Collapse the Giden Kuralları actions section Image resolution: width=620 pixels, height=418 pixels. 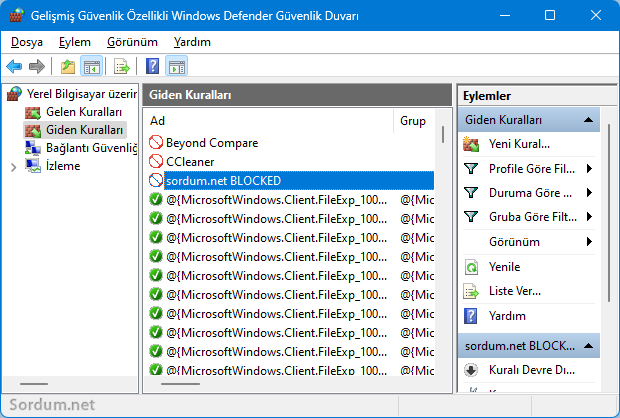click(x=588, y=120)
